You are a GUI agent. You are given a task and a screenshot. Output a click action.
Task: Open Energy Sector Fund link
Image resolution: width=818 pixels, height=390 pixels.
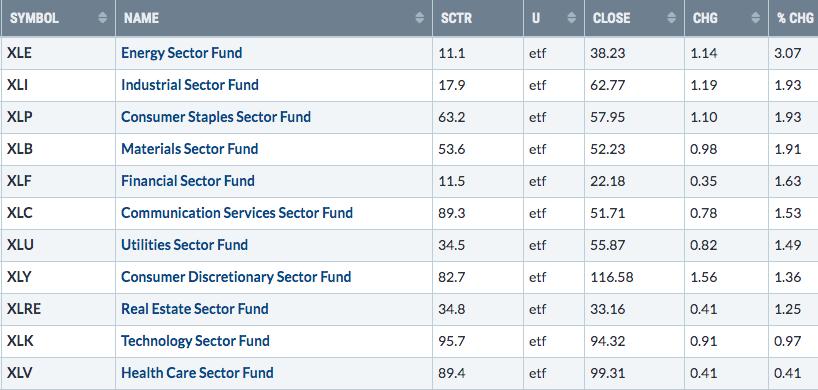point(182,53)
